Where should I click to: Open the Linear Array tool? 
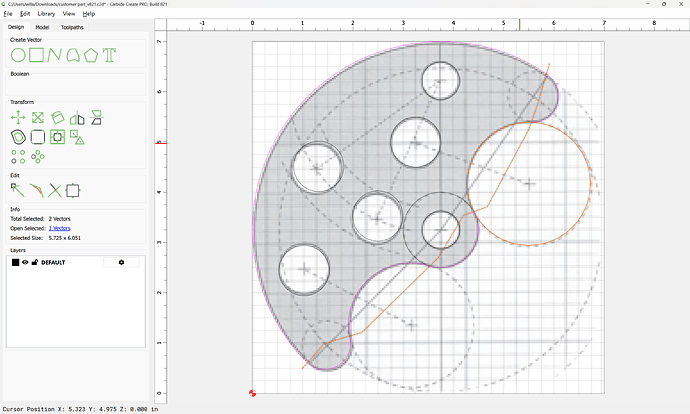18,157
